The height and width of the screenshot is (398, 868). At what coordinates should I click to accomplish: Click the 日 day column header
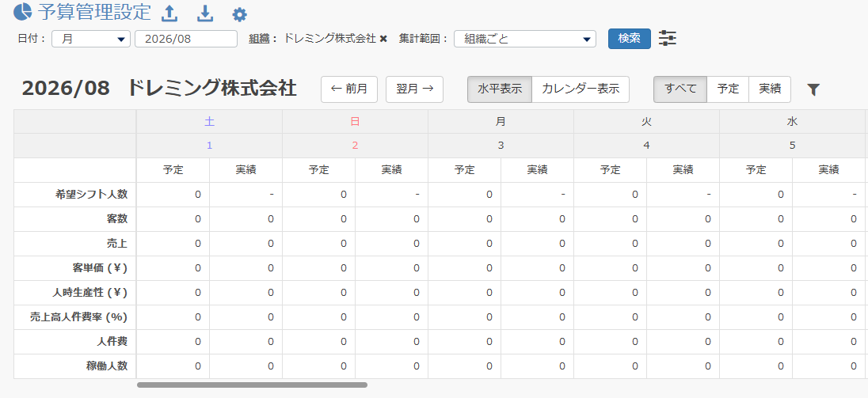point(355,122)
